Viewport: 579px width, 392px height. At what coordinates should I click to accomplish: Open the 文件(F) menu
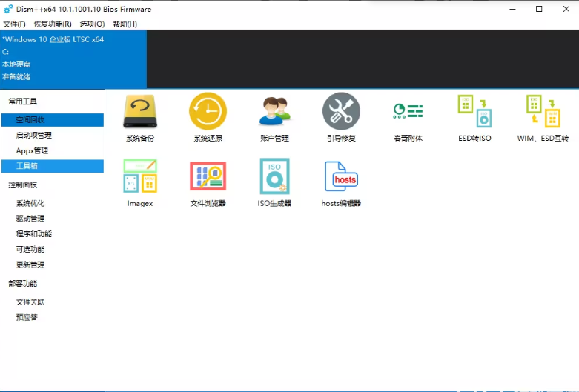coord(14,24)
